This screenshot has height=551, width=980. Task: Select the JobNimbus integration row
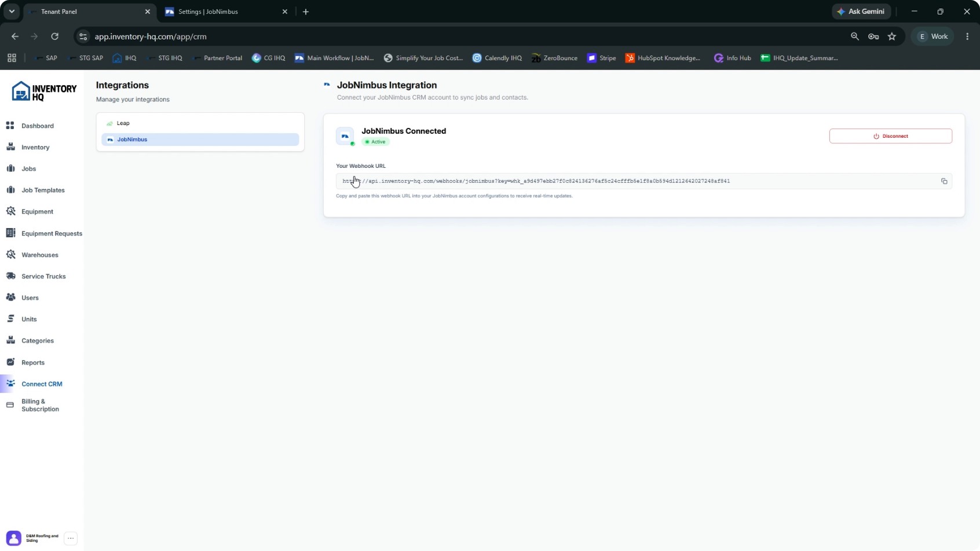pos(200,139)
